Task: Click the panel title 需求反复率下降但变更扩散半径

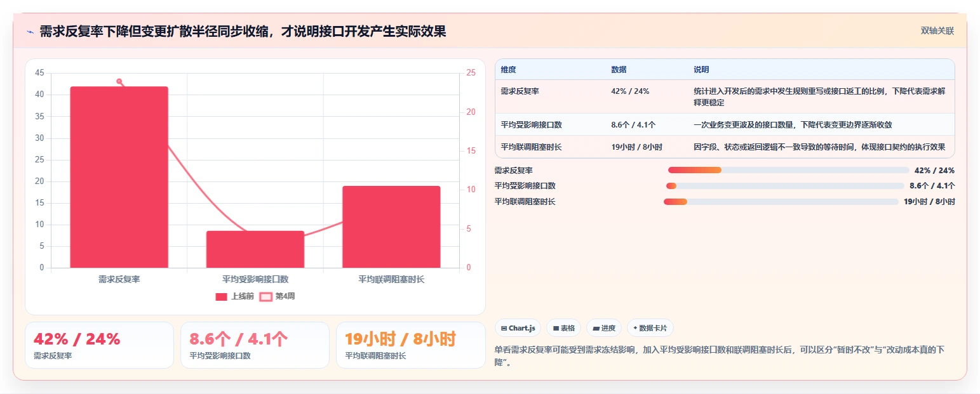Action: click(x=243, y=32)
